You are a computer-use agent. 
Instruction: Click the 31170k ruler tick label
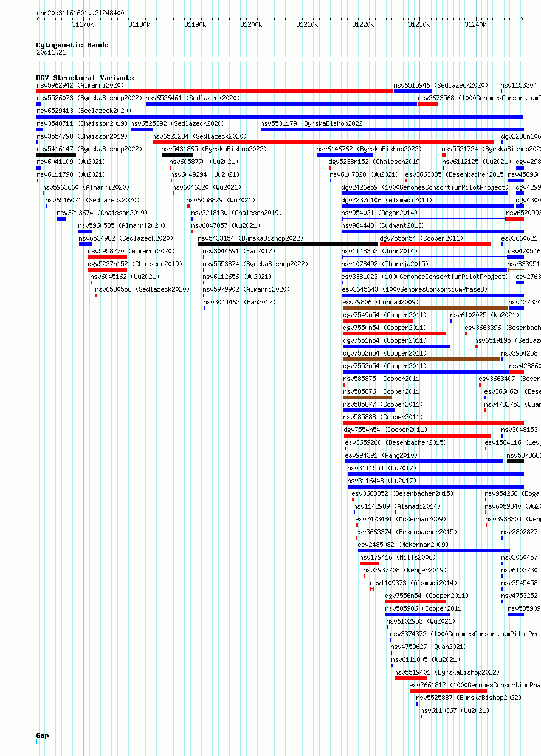pos(83,25)
